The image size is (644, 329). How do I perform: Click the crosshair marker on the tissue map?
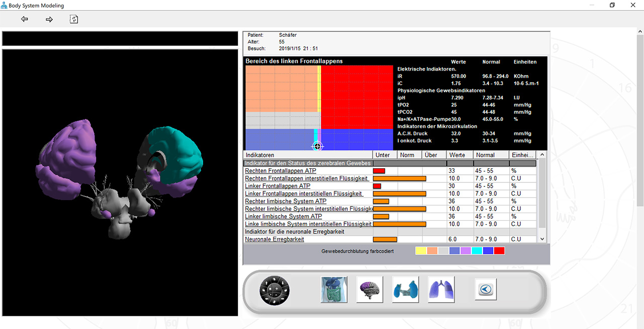click(317, 146)
